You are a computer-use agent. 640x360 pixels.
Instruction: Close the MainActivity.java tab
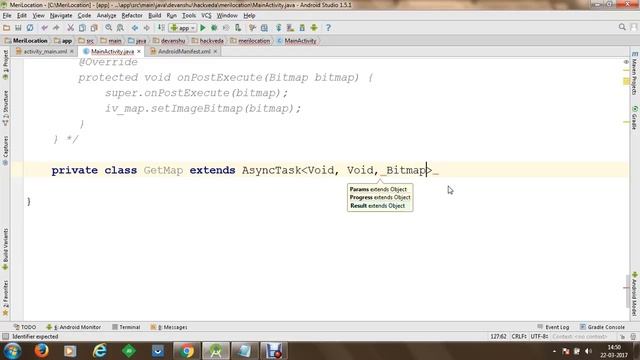[x=139, y=51]
